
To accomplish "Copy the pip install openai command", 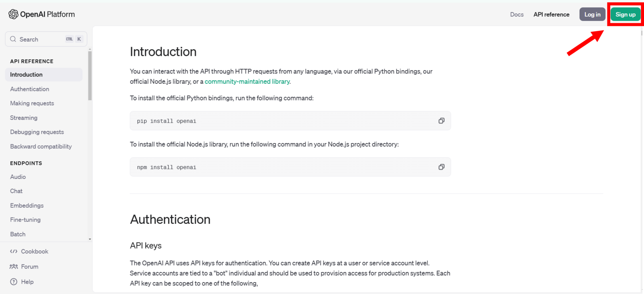I will click(441, 121).
